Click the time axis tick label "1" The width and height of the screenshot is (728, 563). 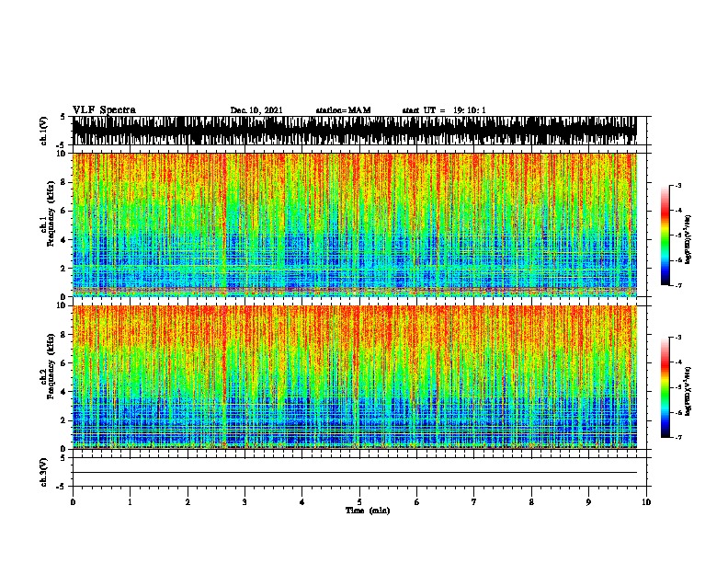[130, 502]
